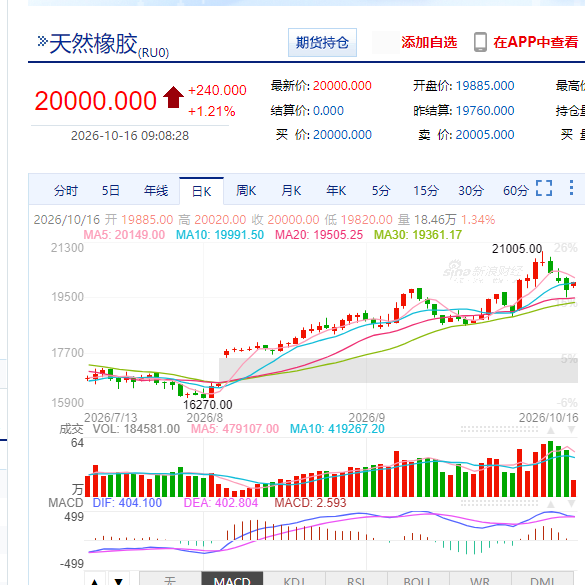Click the down arrow in the MACD panel header
The width and height of the screenshot is (585, 585).
click(x=571, y=504)
